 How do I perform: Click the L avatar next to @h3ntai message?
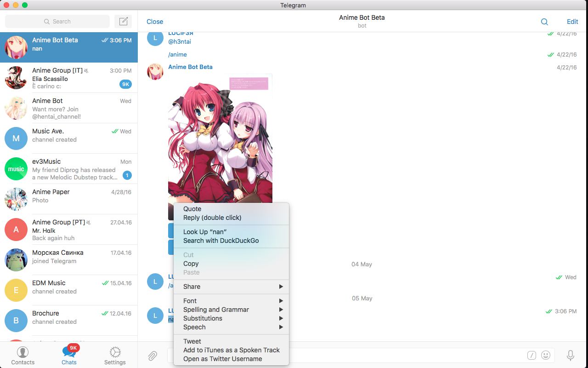click(x=155, y=38)
